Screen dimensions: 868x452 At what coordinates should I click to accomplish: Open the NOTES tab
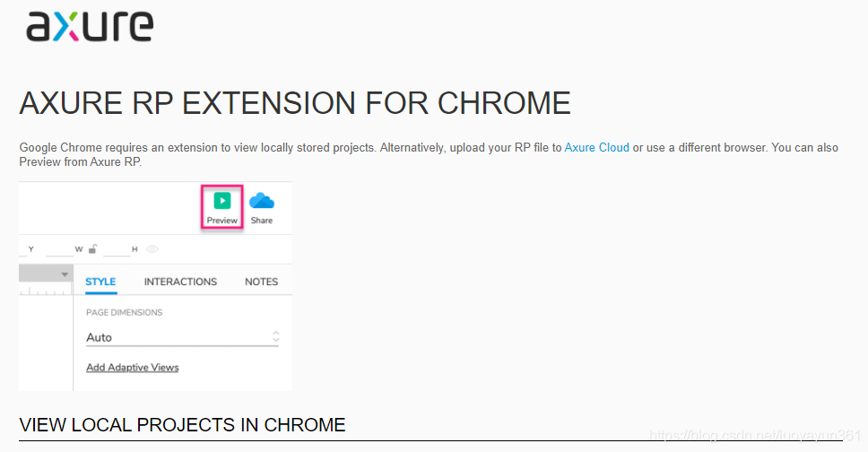[261, 282]
